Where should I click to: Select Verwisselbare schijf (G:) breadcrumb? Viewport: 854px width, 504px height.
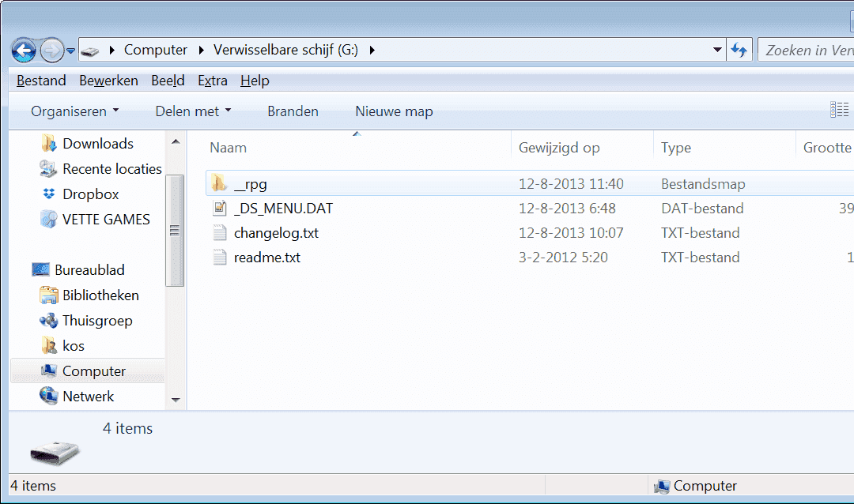[286, 50]
